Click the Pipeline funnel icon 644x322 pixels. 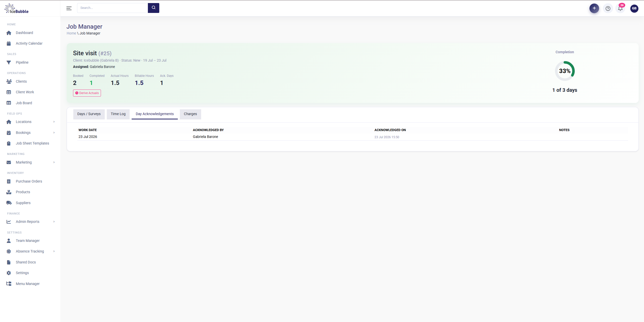click(9, 62)
